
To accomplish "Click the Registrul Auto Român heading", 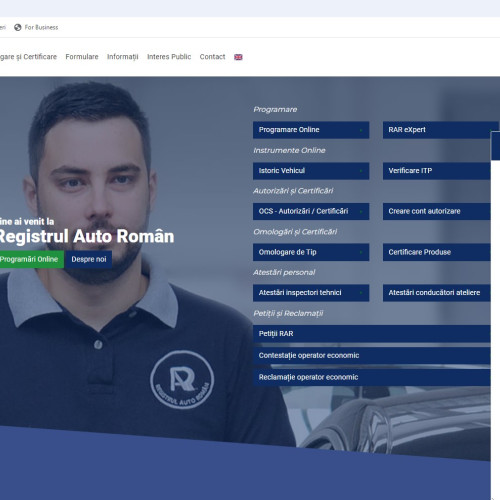I will pyautogui.click(x=87, y=236).
